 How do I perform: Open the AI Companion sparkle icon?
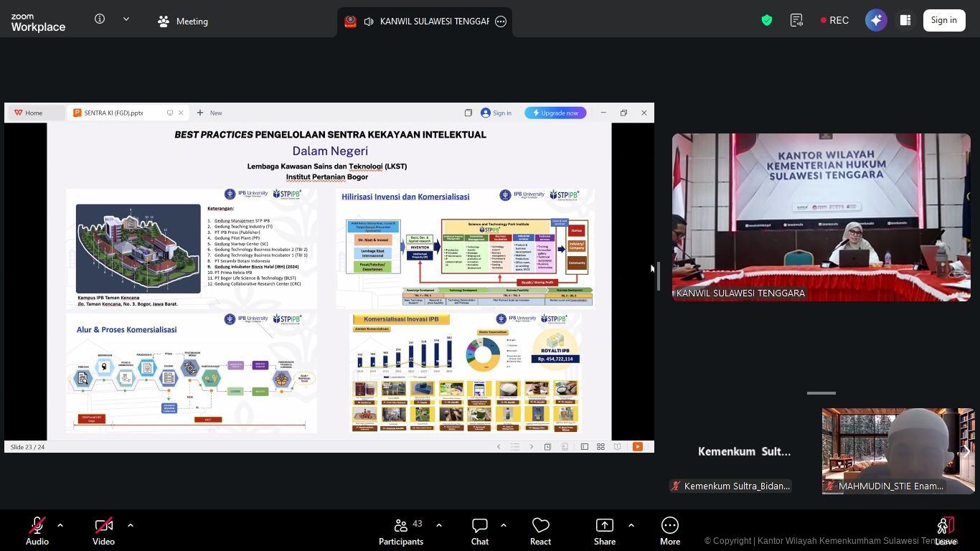coord(876,20)
